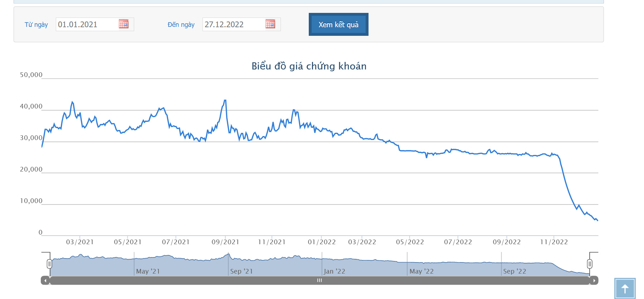Click the chart title Biểu đồ giá chứng khoán
Image resolution: width=644 pixels, height=299 pixels.
[309, 66]
